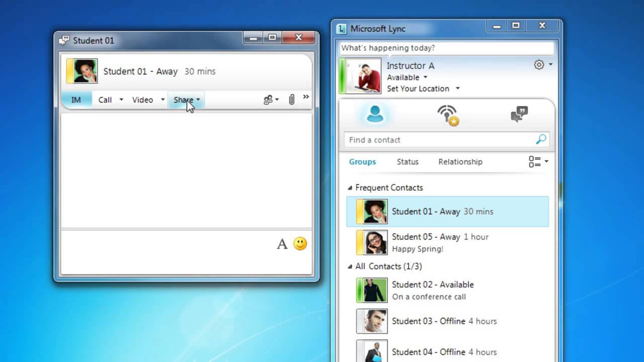Click the Happy Spring! note text
This screenshot has width=644, height=362.
418,249
